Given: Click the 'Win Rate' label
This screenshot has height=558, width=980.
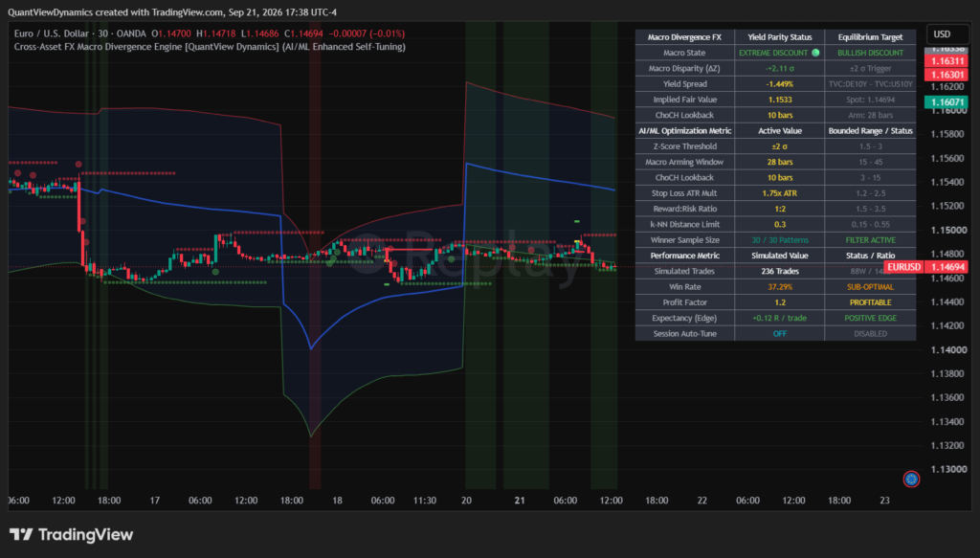Looking at the screenshot, I should click(x=684, y=287).
